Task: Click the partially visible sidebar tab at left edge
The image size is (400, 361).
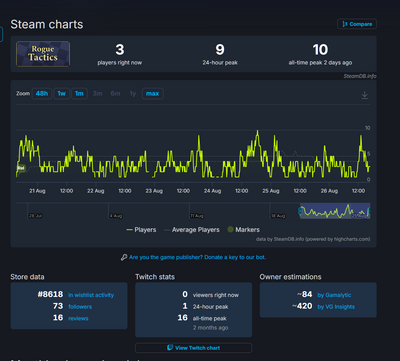Action: click(x=1, y=34)
